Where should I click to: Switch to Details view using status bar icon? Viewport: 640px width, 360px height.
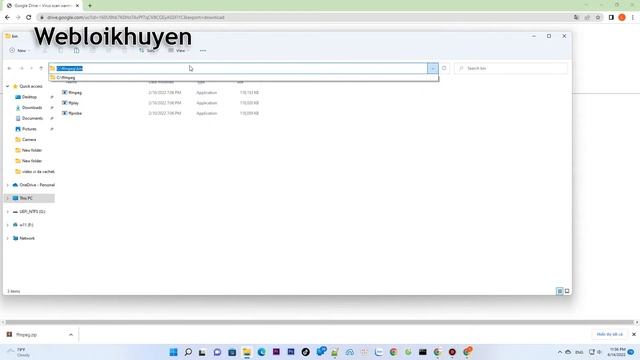[x=560, y=291]
